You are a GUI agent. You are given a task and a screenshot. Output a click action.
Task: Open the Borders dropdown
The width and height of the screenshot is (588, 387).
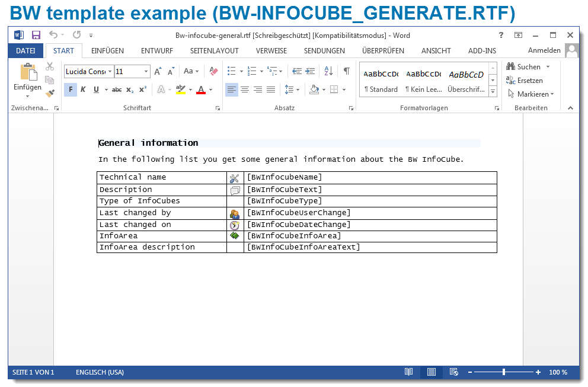[x=344, y=90]
